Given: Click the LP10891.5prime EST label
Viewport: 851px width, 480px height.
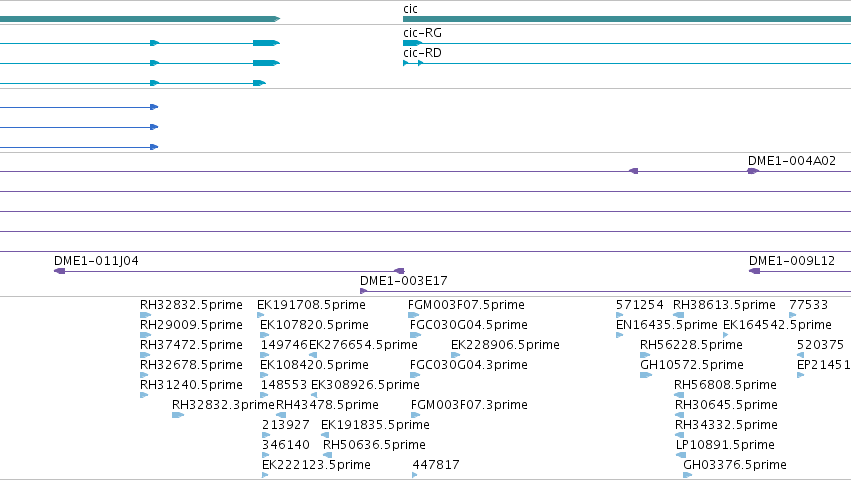Looking at the screenshot, I should click(x=725, y=445).
